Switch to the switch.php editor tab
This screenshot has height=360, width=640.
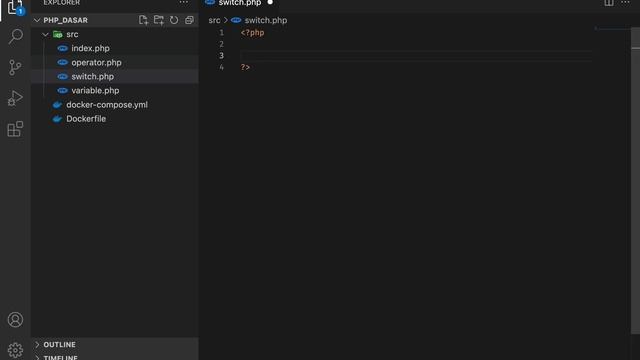(240, 3)
